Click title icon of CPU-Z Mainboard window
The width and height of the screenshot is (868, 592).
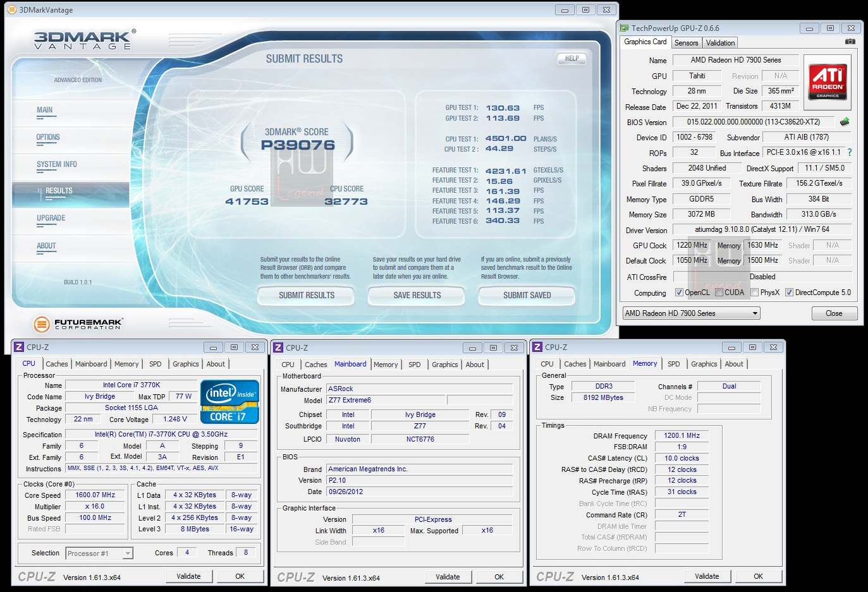click(x=278, y=347)
